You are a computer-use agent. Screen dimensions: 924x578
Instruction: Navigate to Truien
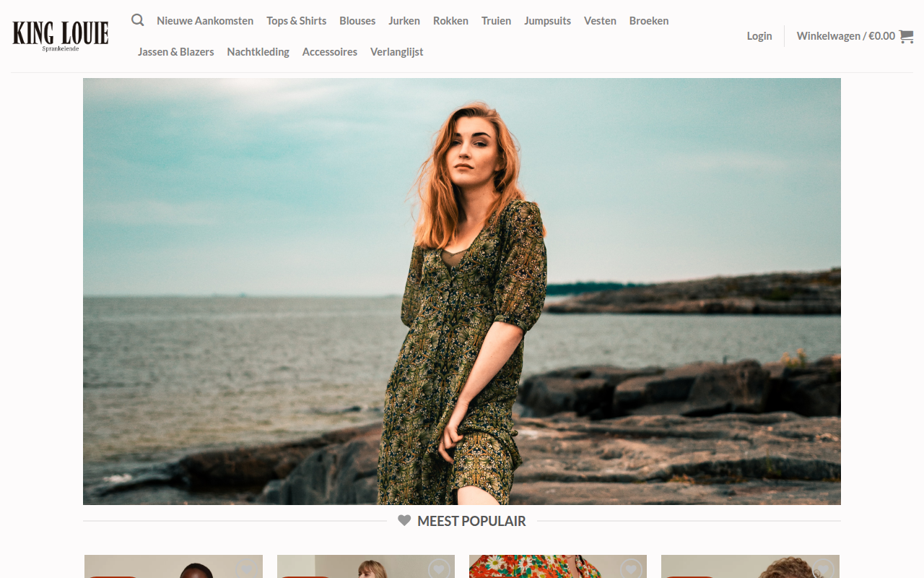click(496, 21)
